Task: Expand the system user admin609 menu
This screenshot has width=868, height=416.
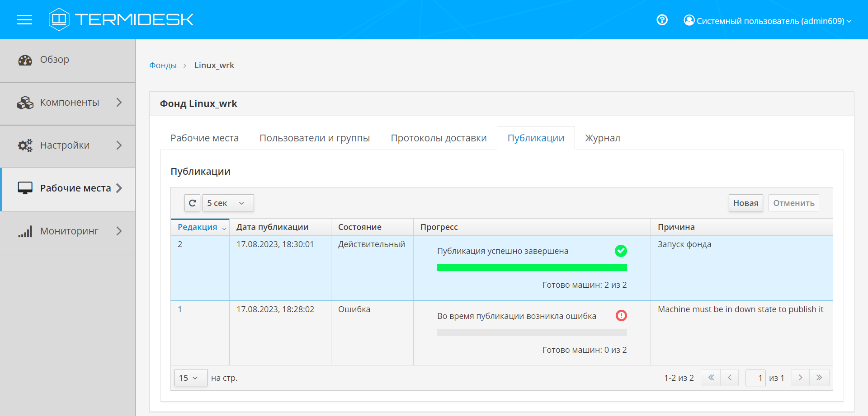Action: click(x=768, y=21)
